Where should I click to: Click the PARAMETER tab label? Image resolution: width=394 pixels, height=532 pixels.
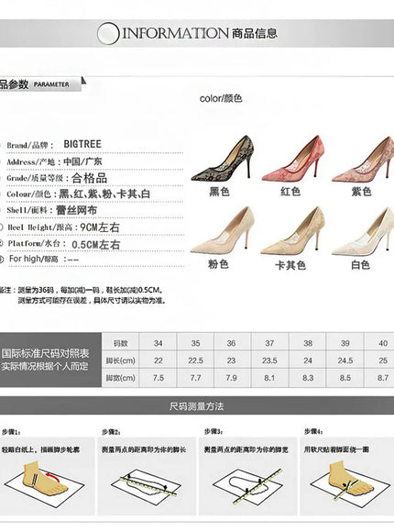point(51,84)
